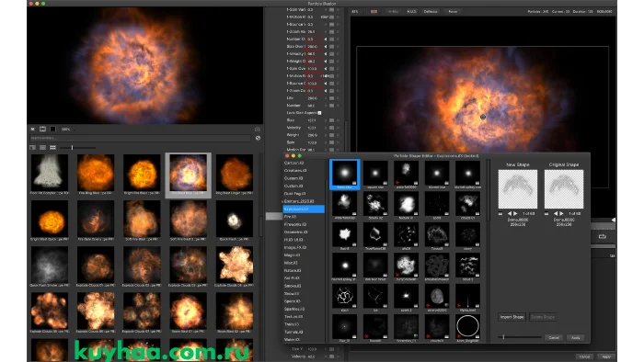Click the camera snapshot icon beside preview

(x=258, y=130)
